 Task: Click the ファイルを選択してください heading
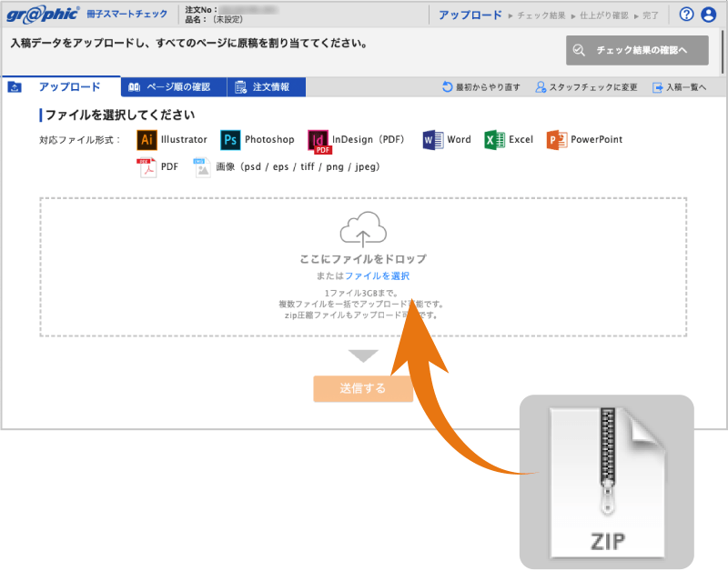120,115
